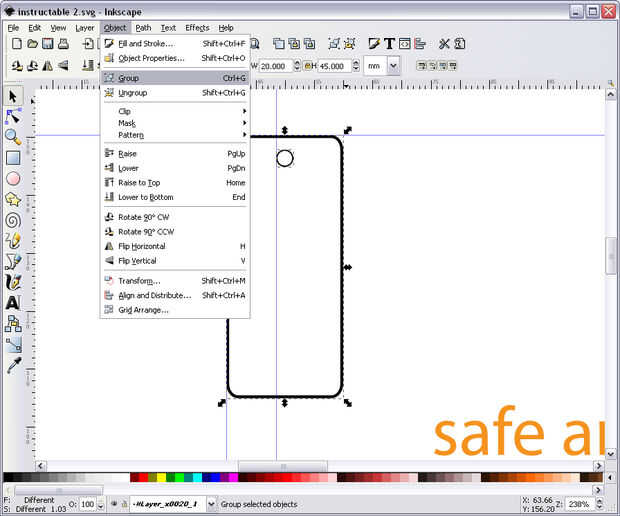Pick the magenta palette swatch
620x516 pixels.
coord(233,478)
